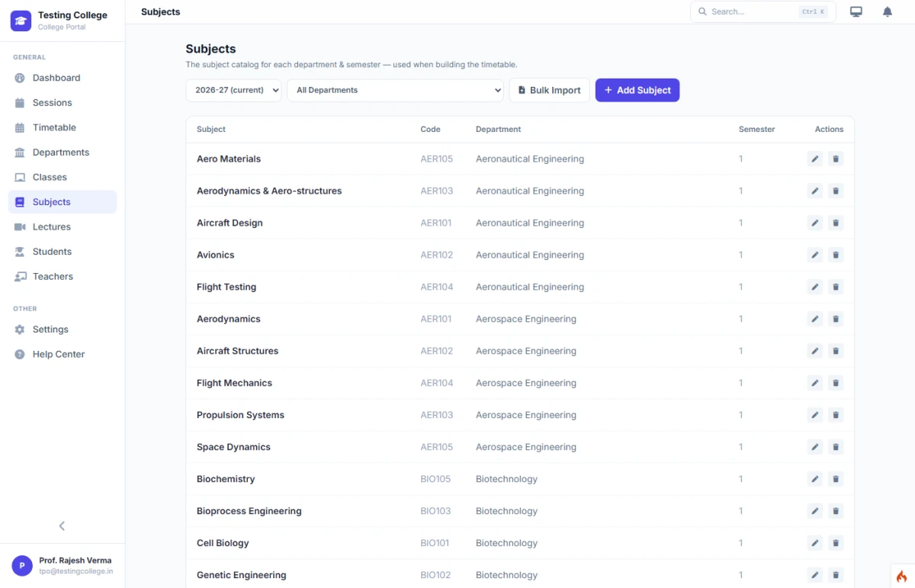This screenshot has height=588, width=915.
Task: Edit the Space Dynamics subject
Action: pos(815,448)
